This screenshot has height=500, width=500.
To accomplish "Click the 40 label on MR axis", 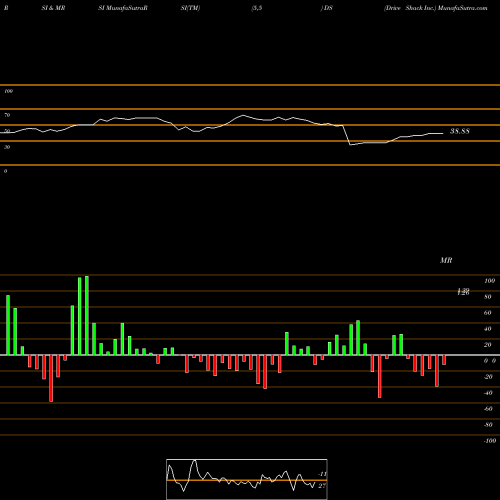I will coord(488,329).
